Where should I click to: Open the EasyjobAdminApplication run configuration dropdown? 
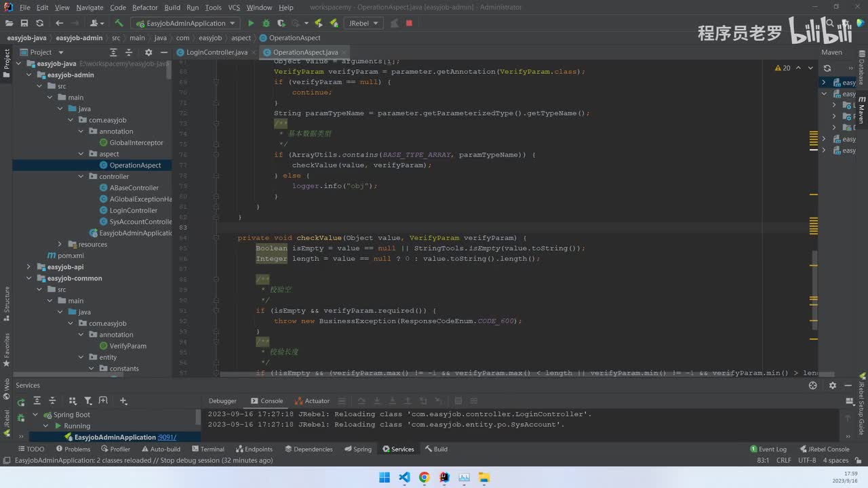point(186,23)
